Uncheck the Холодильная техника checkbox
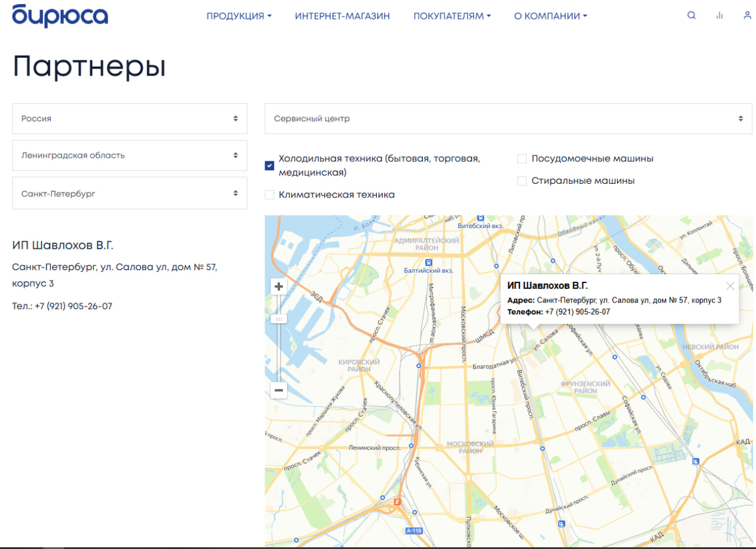This screenshot has width=756, height=549. (269, 165)
